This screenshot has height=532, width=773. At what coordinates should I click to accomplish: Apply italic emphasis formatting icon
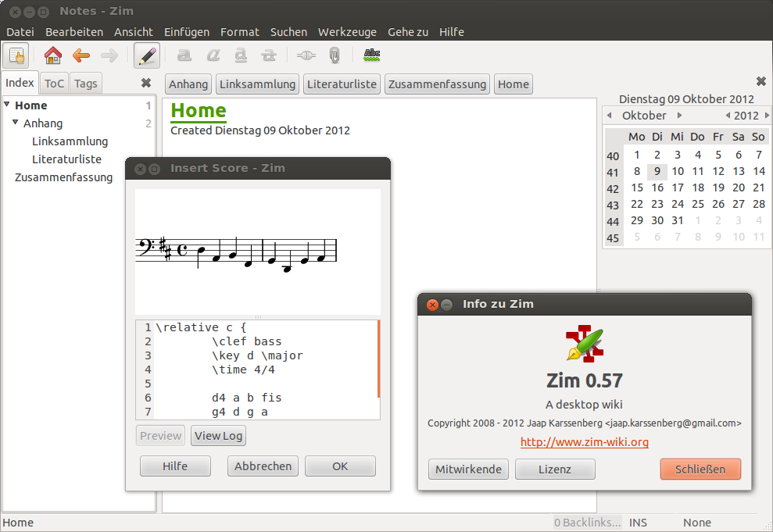click(213, 55)
